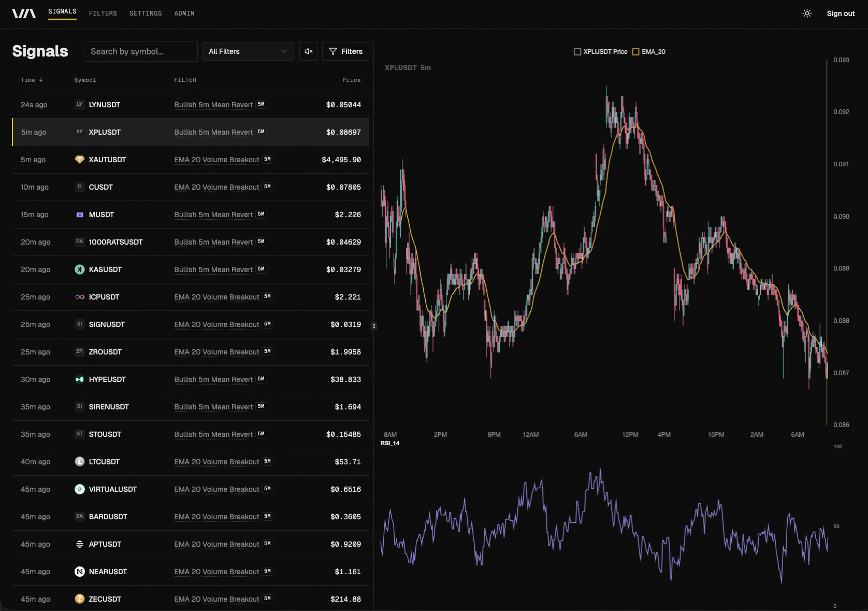Select the XAUTUSDT gold coin icon
This screenshot has width=868, height=611.
coord(79,160)
